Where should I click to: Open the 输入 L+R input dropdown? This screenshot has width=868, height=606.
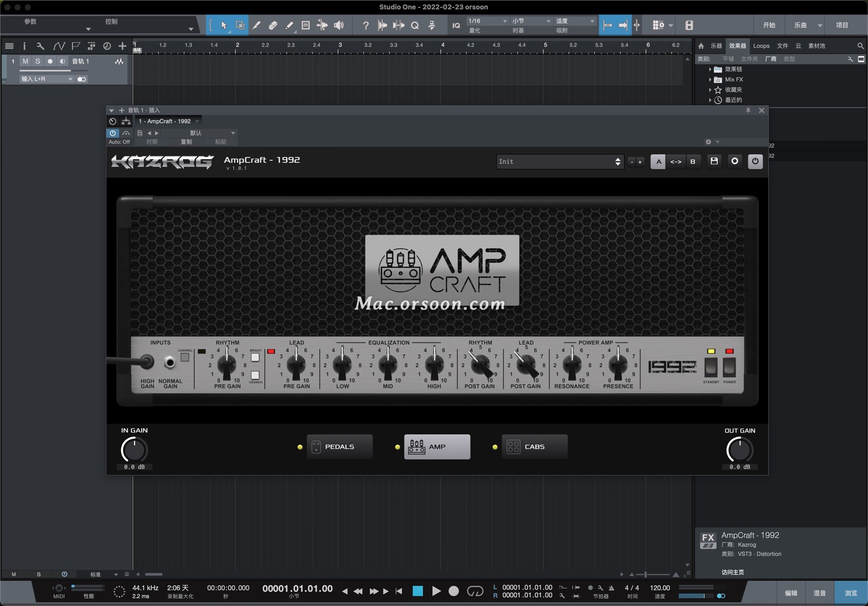(47, 79)
